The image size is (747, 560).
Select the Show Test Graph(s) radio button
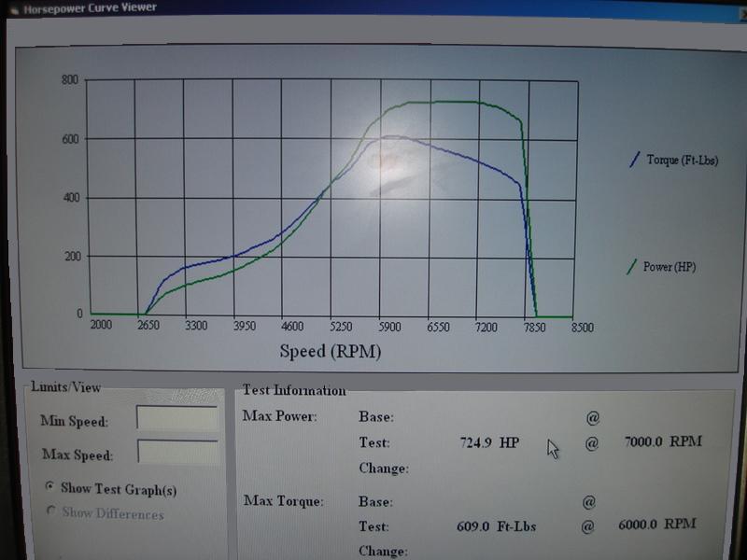pos(49,488)
